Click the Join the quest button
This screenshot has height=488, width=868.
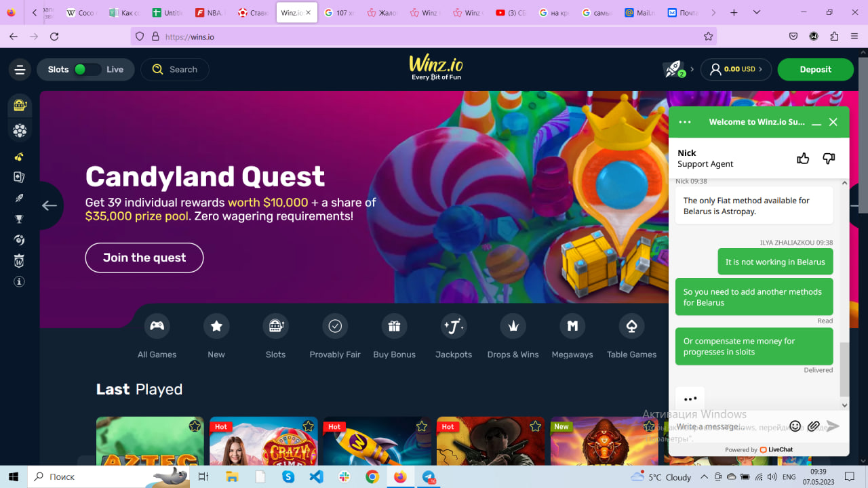(144, 258)
